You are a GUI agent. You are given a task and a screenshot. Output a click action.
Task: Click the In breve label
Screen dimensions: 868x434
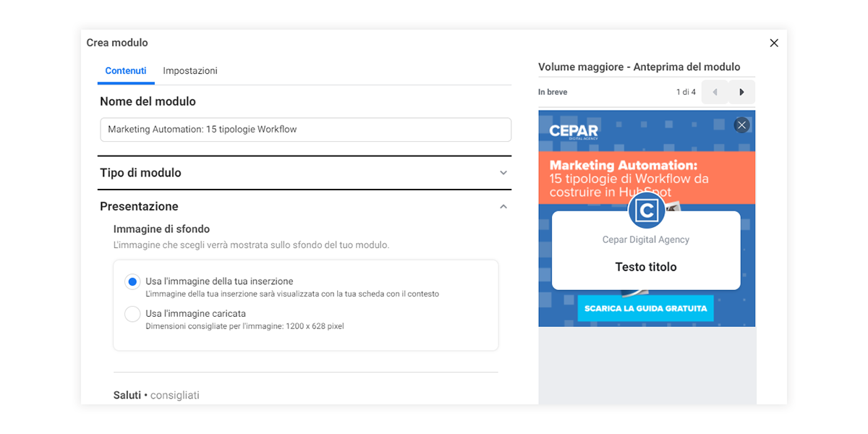[553, 92]
